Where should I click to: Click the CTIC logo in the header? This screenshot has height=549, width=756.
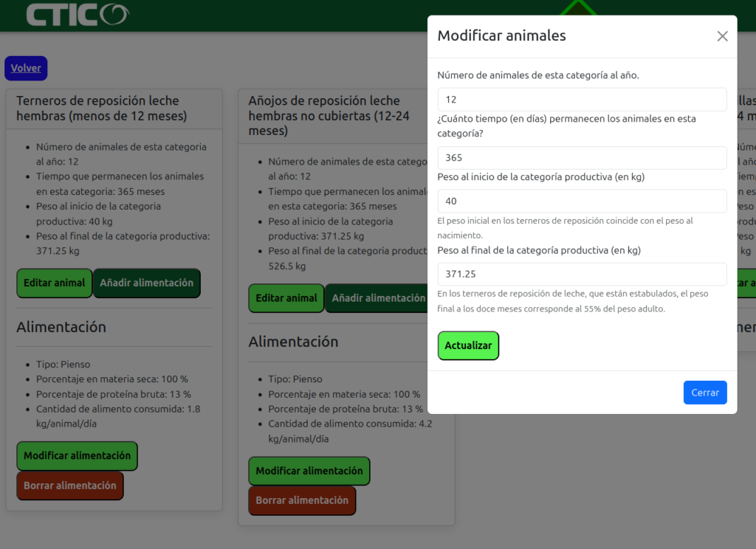tap(77, 15)
